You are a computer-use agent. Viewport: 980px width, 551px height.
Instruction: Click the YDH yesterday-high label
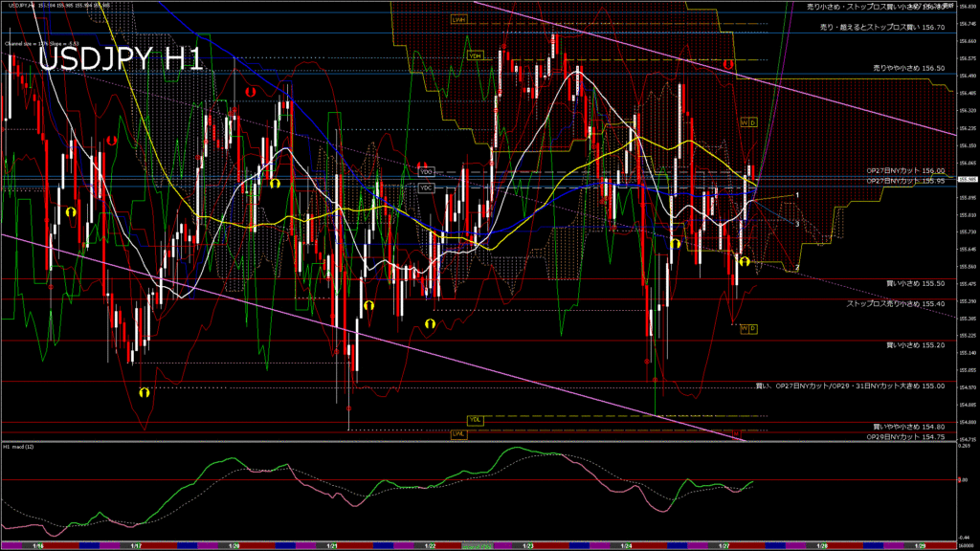pyautogui.click(x=475, y=56)
